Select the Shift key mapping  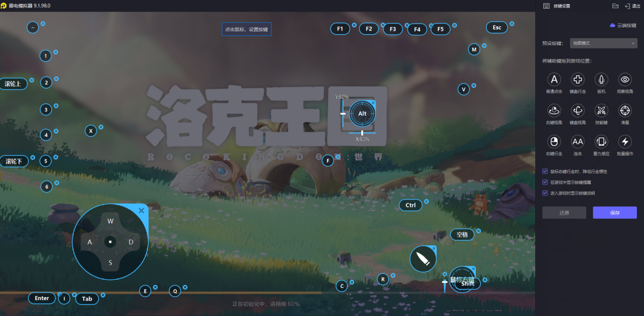pos(468,284)
